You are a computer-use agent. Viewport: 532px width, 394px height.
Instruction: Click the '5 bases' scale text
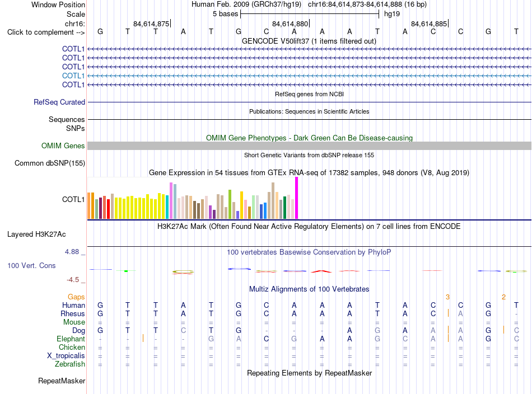(225, 14)
